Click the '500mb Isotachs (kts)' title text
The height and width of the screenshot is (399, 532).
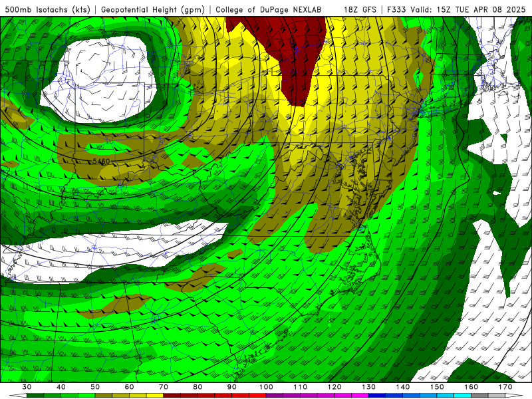47,9
